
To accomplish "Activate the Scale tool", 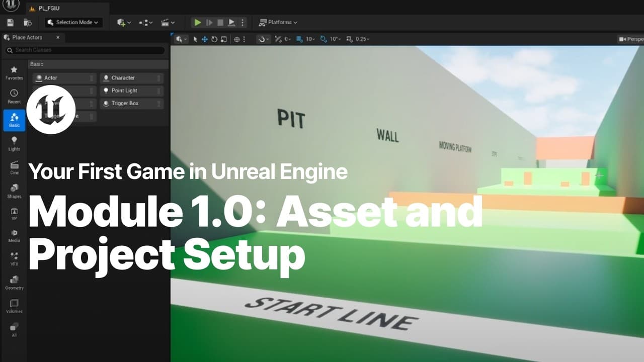I will pyautogui.click(x=223, y=39).
